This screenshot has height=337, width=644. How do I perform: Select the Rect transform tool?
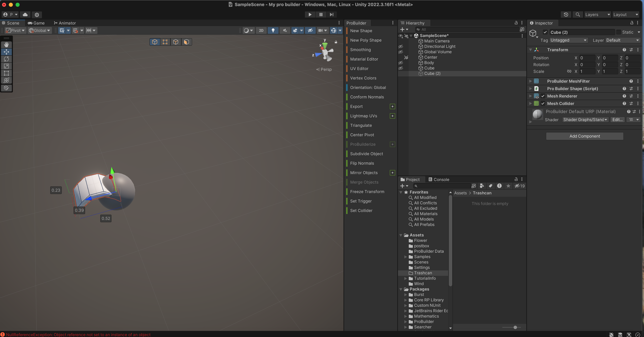coord(6,73)
